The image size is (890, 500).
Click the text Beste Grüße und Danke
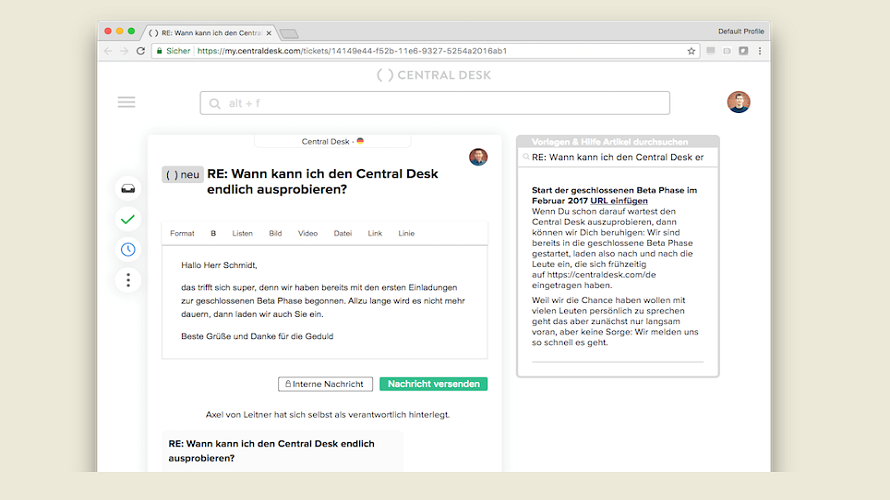point(257,336)
